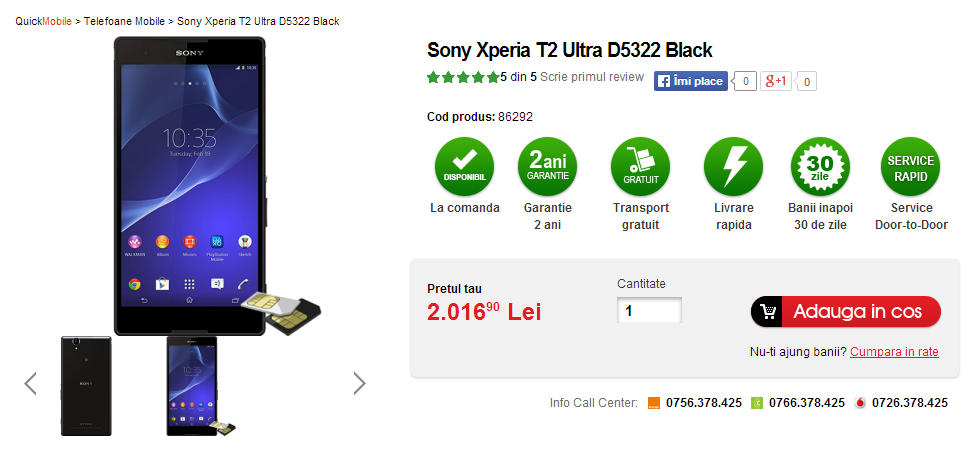The height and width of the screenshot is (455, 966).
Task: Click the Service Rapid badge
Action: [x=911, y=166]
